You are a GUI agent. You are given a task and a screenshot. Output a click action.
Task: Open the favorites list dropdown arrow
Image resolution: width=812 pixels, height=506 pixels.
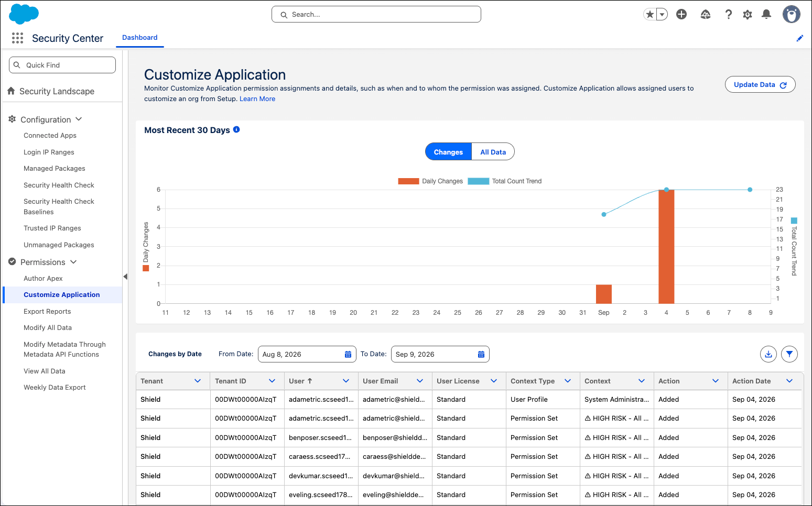663,15
